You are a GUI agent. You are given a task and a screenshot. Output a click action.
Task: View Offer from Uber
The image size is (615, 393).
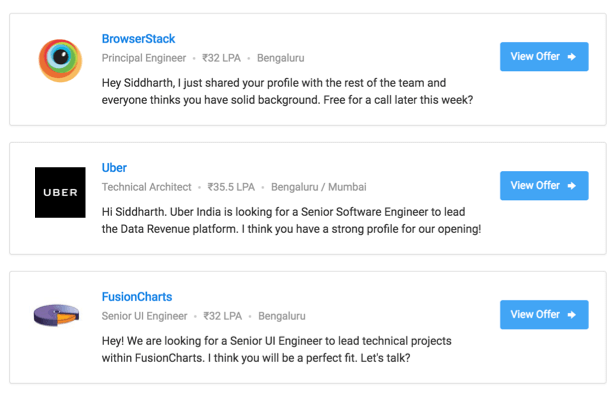pos(544,186)
